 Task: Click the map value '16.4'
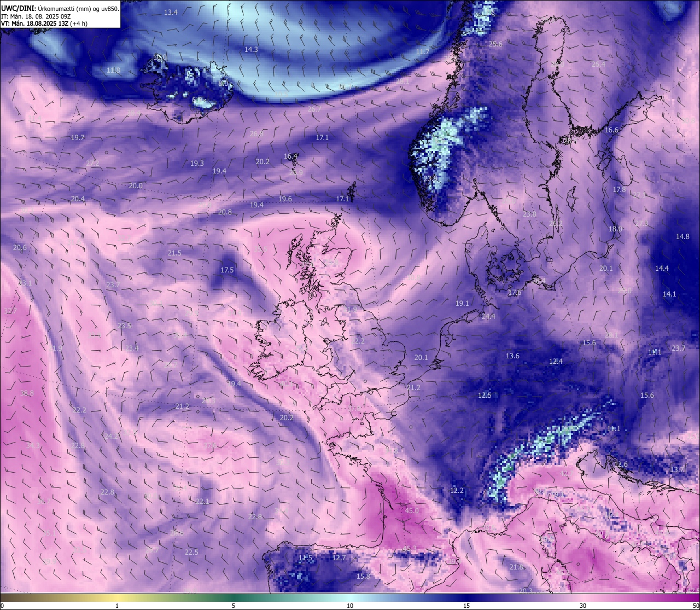click(x=290, y=156)
